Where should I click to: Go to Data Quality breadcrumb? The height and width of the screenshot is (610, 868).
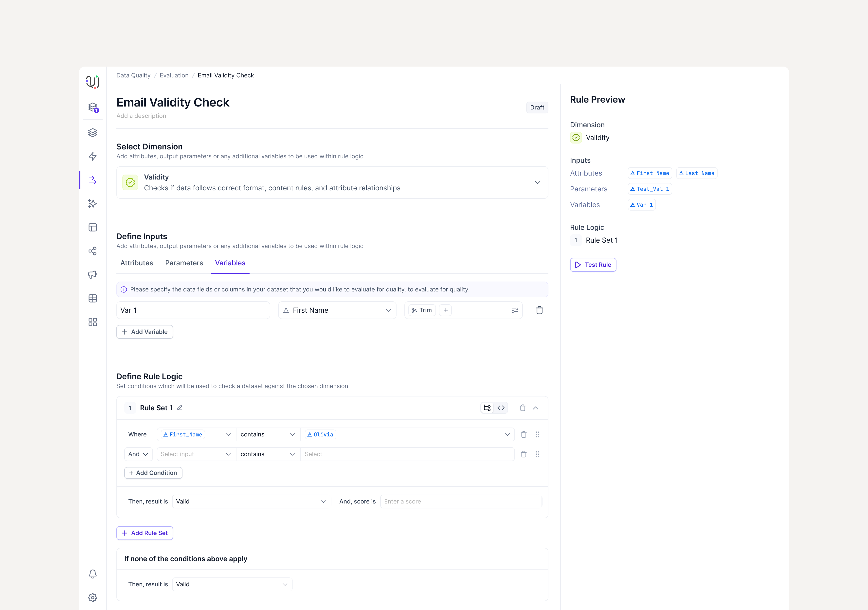133,75
